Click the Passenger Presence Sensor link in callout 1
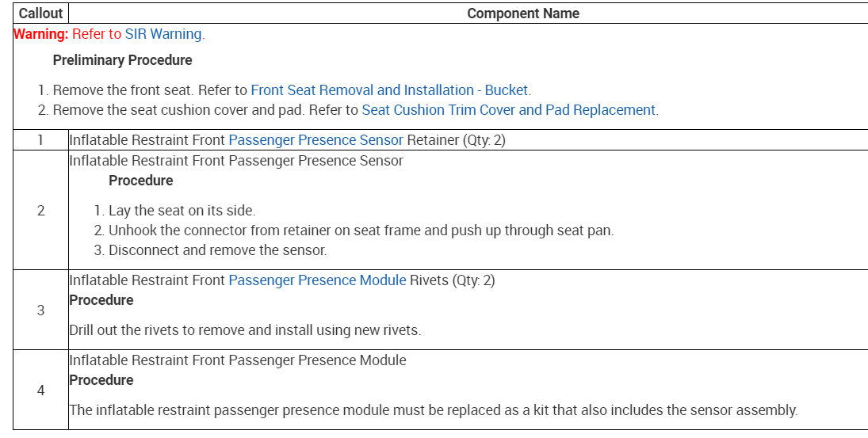This screenshot has width=868, height=438. pos(315,141)
